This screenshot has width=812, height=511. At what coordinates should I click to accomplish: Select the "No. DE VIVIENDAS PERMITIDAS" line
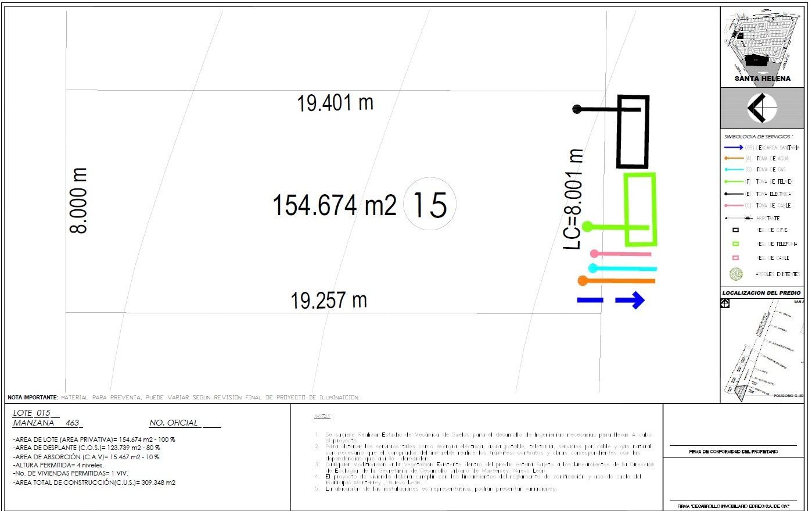[x=71, y=473]
